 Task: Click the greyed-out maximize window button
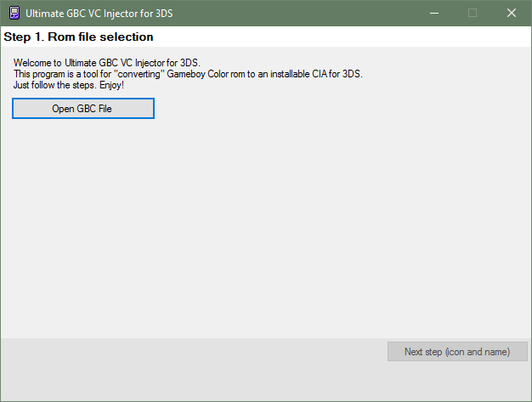click(473, 13)
